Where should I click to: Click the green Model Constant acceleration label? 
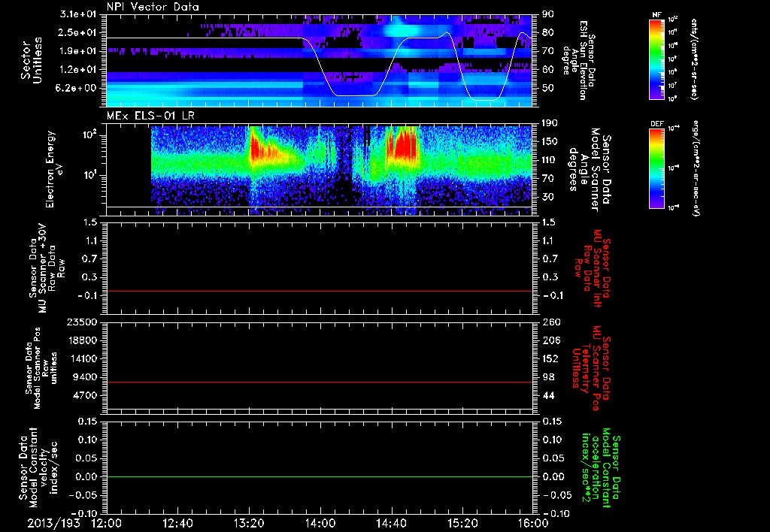click(601, 468)
